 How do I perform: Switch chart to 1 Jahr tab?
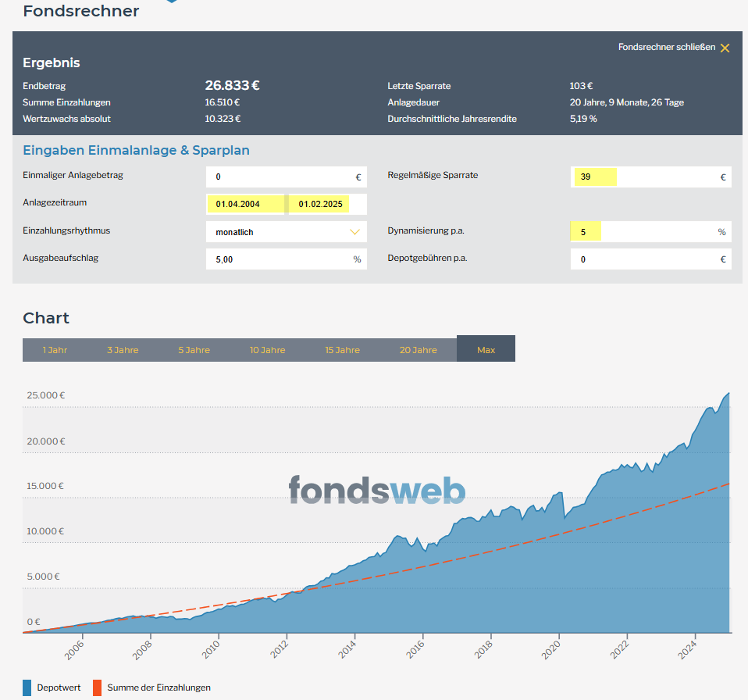[x=55, y=350]
